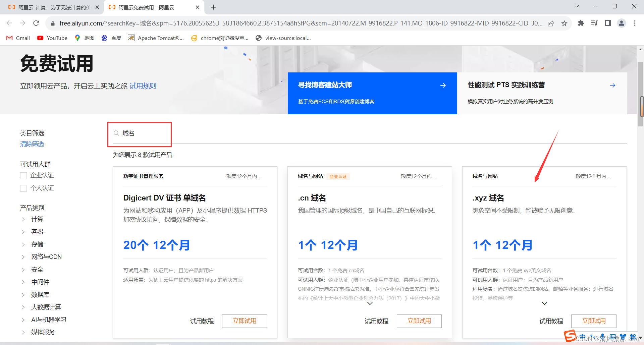Expand details chevron on .xyz 域名 card
Viewport: 644px width, 345px height.
coord(545,303)
